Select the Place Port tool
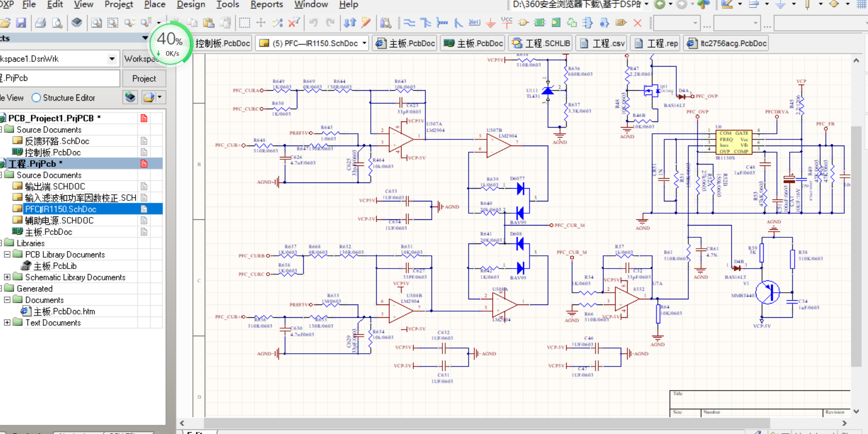 (621, 23)
